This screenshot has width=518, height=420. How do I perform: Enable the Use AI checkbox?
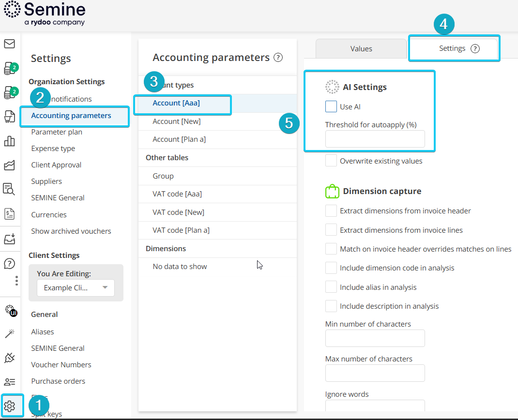pos(331,106)
